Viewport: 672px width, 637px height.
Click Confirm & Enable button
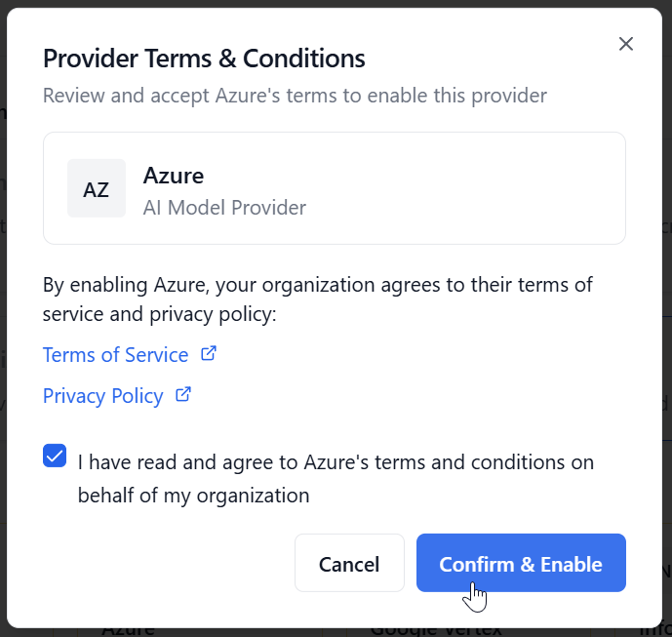coord(521,563)
